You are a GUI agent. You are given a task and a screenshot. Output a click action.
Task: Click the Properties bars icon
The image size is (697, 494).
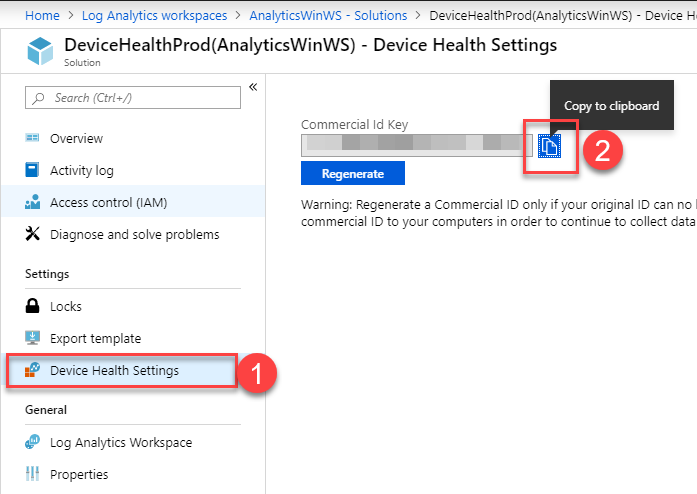pyautogui.click(x=31, y=474)
